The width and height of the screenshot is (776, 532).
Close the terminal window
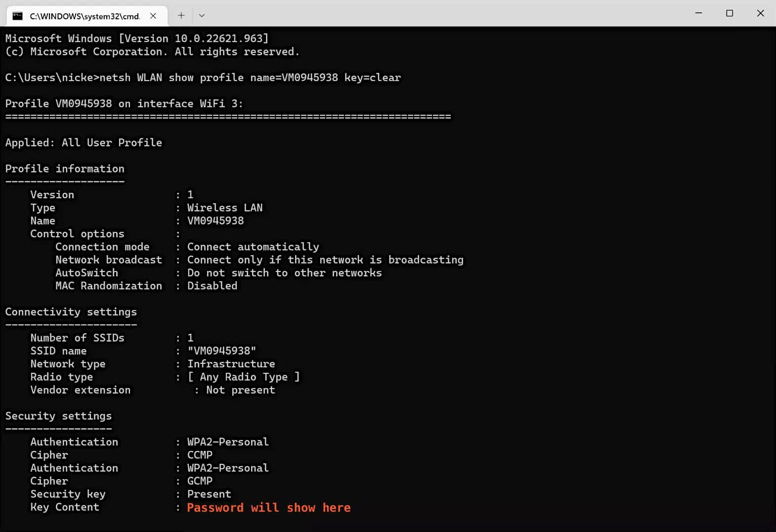(x=760, y=13)
